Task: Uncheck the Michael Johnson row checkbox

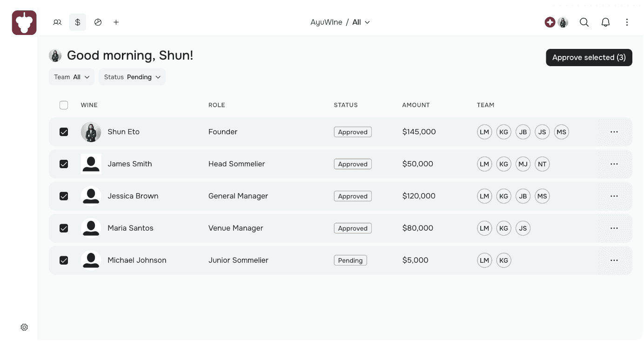Action: (64, 260)
